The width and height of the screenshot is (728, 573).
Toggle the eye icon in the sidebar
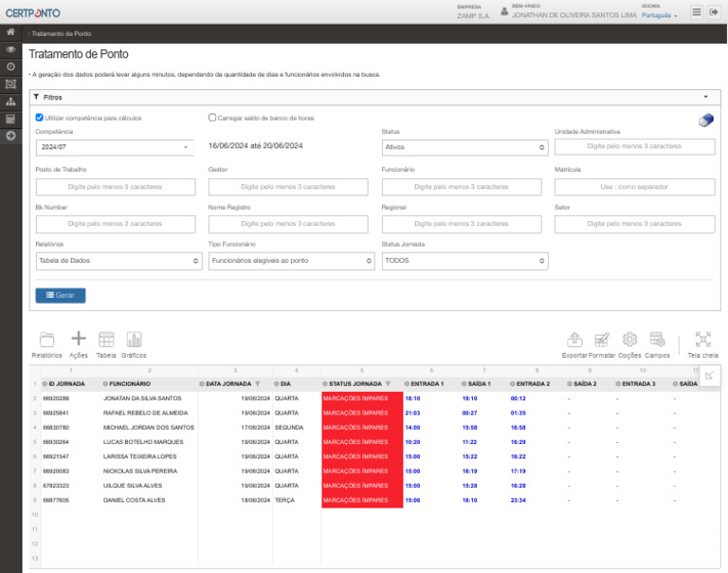click(10, 49)
